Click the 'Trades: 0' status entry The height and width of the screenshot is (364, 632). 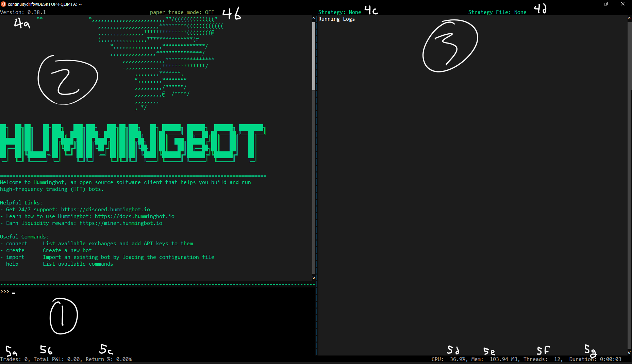coord(14,359)
